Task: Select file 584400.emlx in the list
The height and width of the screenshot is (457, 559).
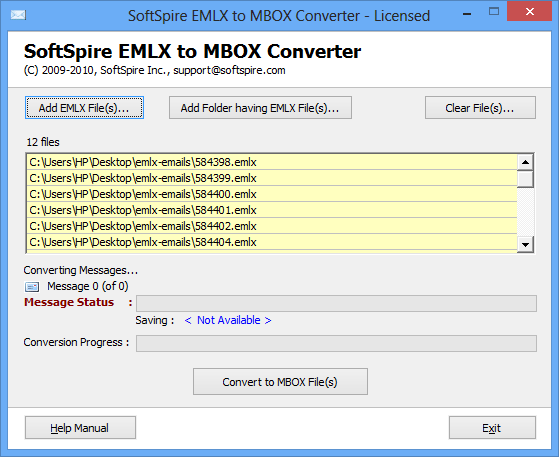Action: 272,194
